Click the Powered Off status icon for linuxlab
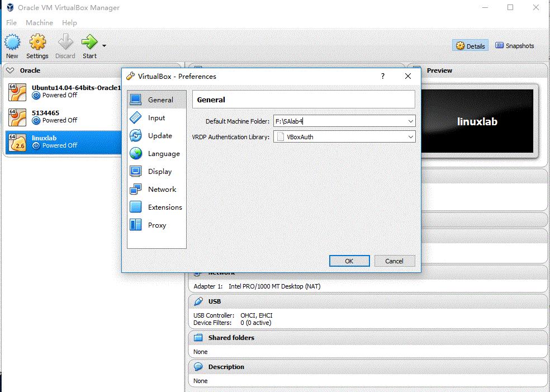This screenshot has width=550, height=392. click(36, 145)
